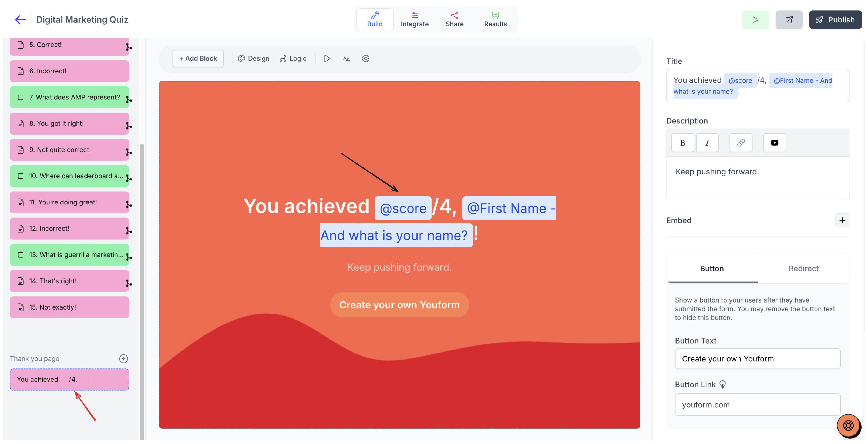Open the Build tab

[x=374, y=19]
